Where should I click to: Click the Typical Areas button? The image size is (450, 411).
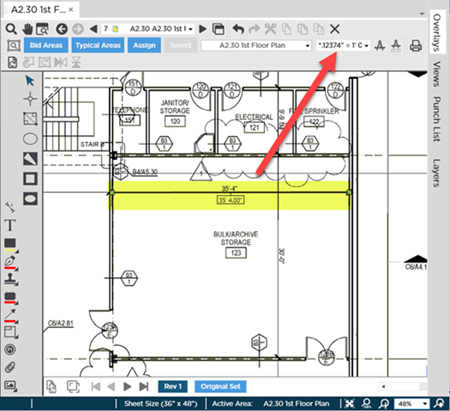pyautogui.click(x=98, y=45)
